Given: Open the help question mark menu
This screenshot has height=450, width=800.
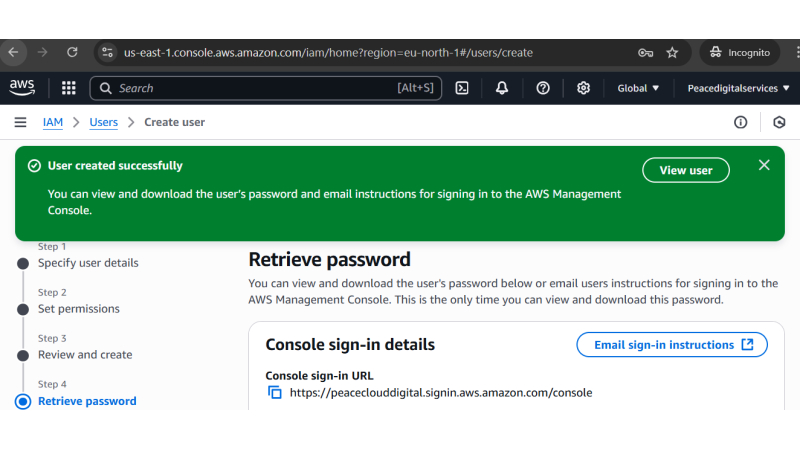Looking at the screenshot, I should coord(543,88).
